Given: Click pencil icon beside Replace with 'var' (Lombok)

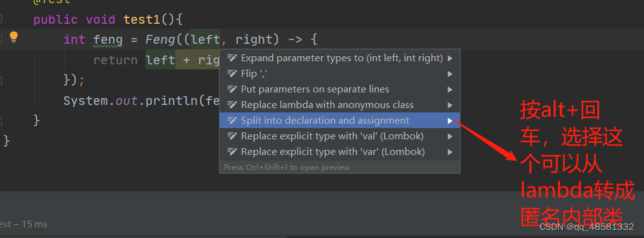Looking at the screenshot, I should [233, 152].
